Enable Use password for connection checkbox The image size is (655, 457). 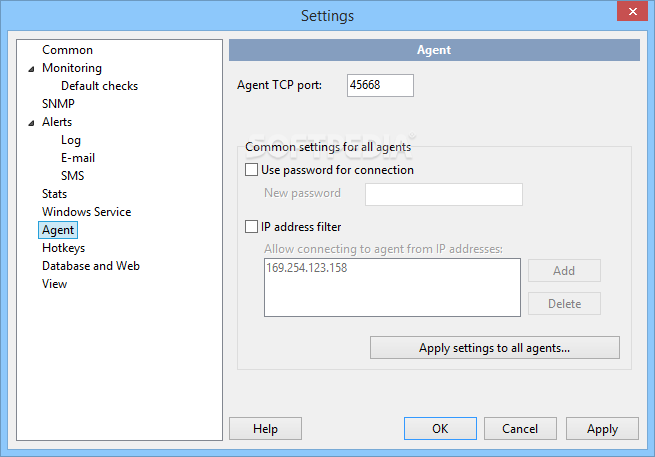tap(251, 170)
